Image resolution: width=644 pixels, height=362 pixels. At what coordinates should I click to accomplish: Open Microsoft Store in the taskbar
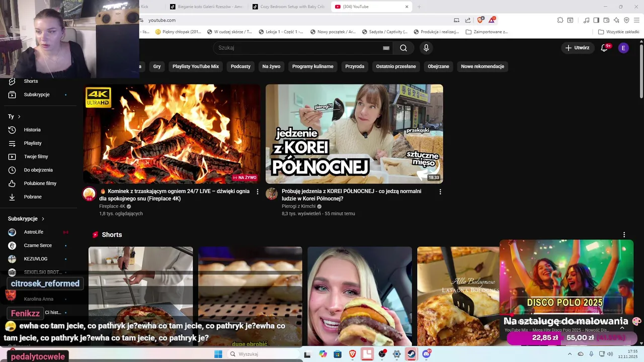coord(338,354)
